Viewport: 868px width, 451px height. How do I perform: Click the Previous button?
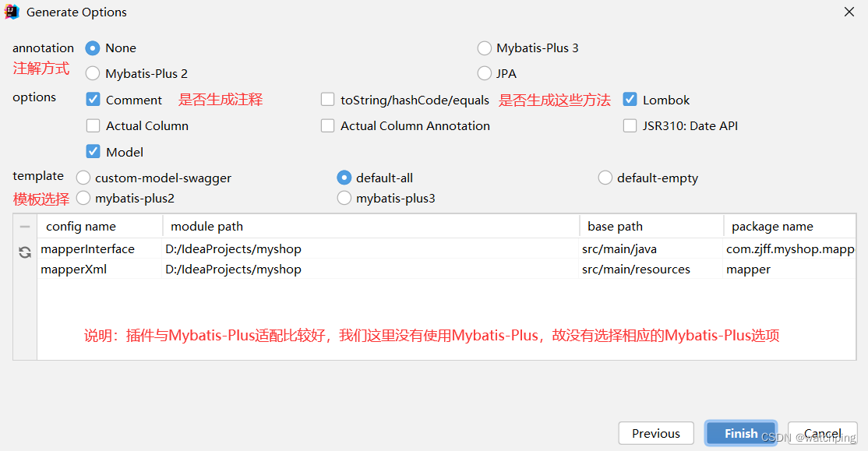click(656, 433)
